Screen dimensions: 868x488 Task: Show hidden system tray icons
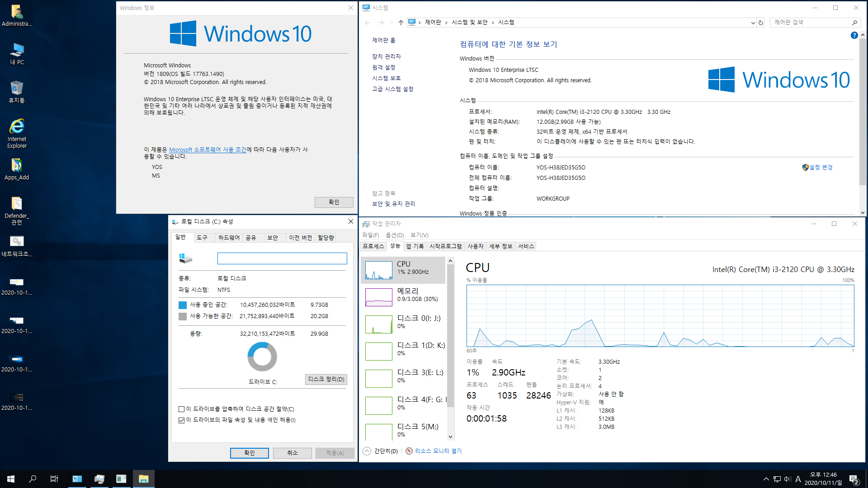tap(766, 479)
